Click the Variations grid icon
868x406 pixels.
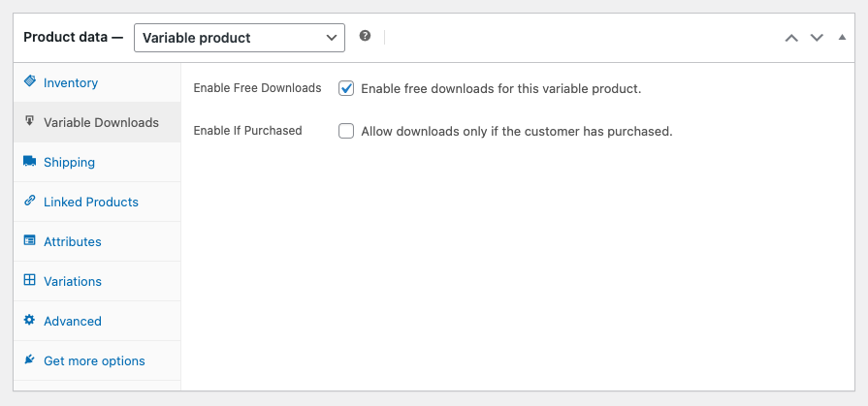[29, 281]
